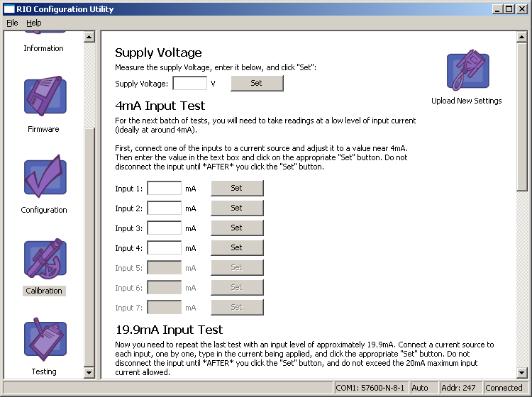Viewport: 532px width, 397px height.
Task: Click Set button for Supply Voltage
Action: (x=256, y=84)
